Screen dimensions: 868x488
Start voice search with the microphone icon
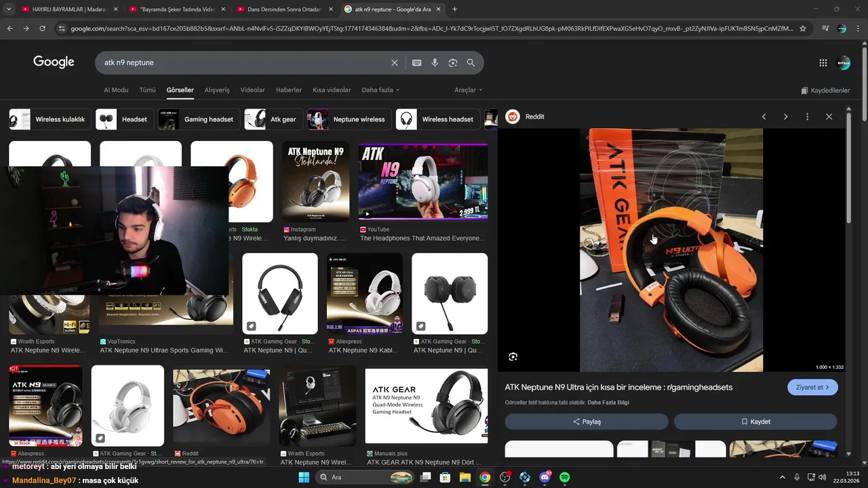pyautogui.click(x=435, y=62)
